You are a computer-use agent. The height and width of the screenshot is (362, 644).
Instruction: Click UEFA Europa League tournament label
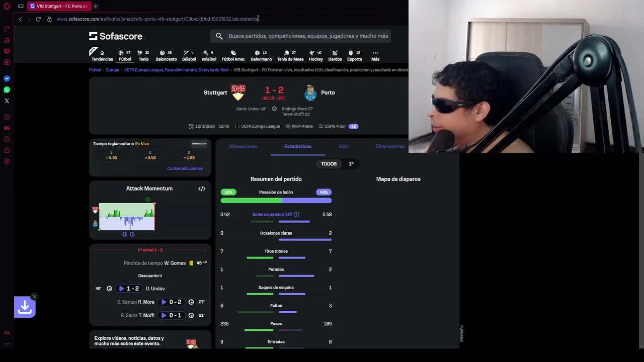point(260,126)
